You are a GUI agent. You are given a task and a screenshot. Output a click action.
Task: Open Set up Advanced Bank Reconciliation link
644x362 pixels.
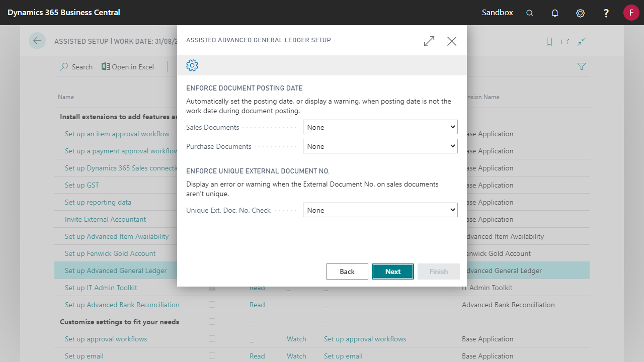122,305
